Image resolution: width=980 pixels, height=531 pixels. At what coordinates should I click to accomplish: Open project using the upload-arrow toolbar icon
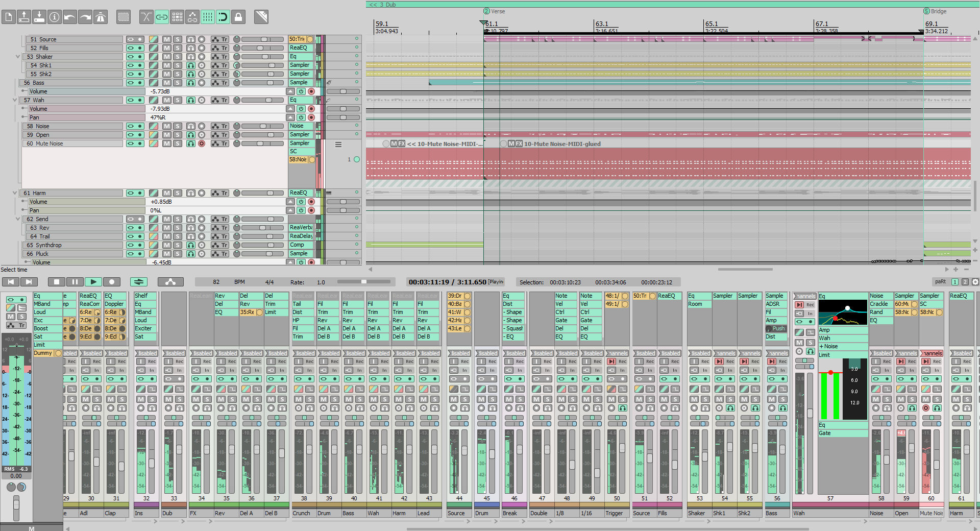(24, 17)
